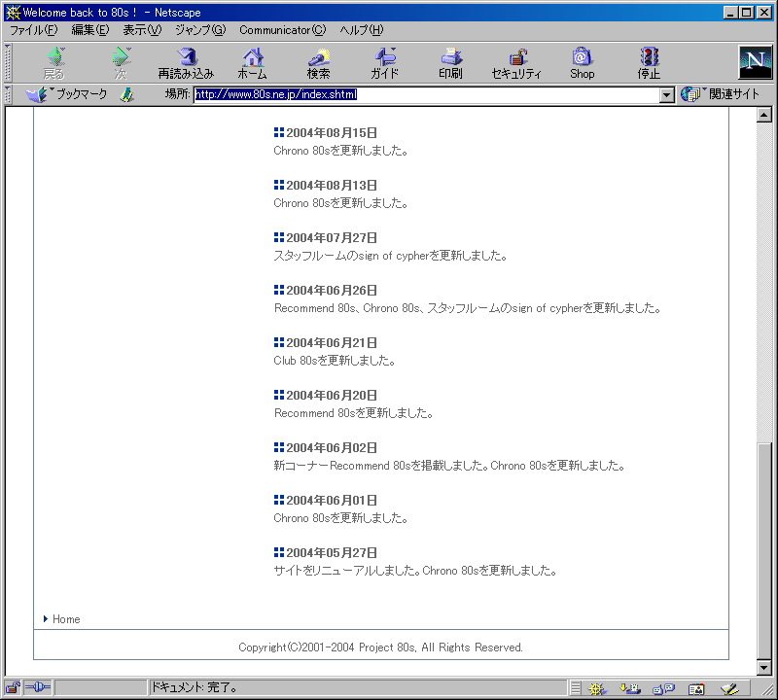
Task: Open the 表示(V) menu
Action: click(x=142, y=30)
